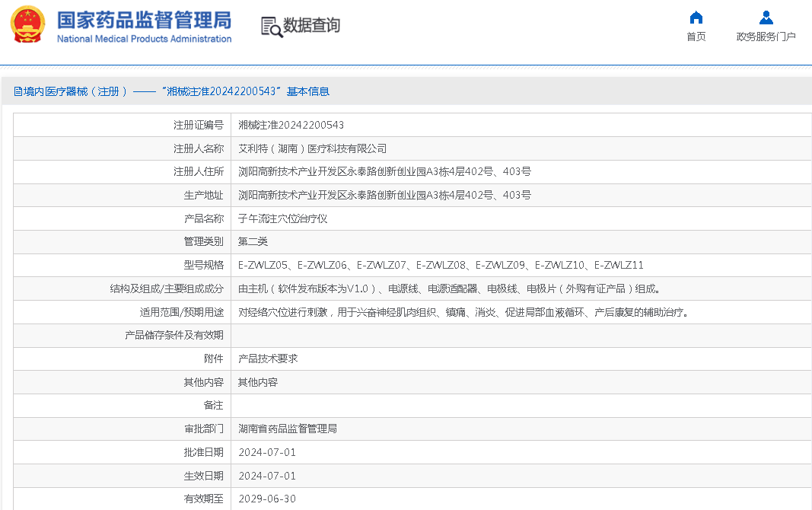Select registrant name 艾利特（湖南）医疗科技有限公司
This screenshot has height=510, width=812.
[x=312, y=148]
